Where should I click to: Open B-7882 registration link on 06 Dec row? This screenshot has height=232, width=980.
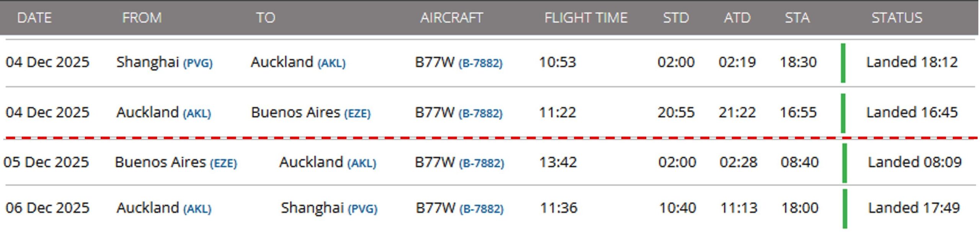[482, 209]
